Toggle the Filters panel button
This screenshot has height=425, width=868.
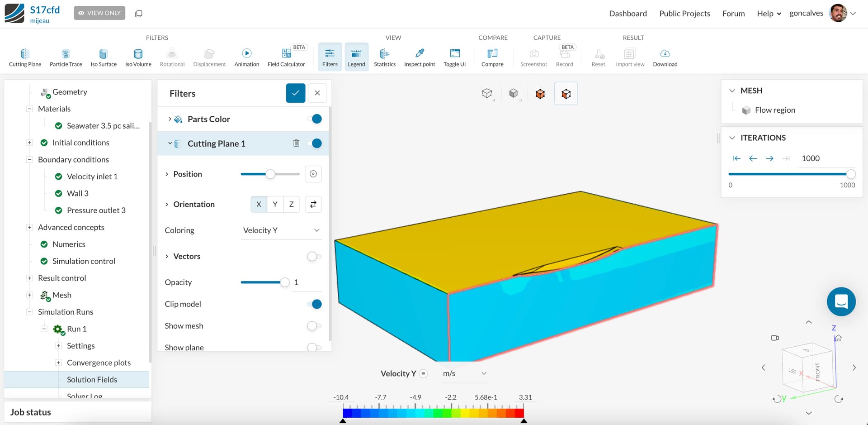[330, 57]
